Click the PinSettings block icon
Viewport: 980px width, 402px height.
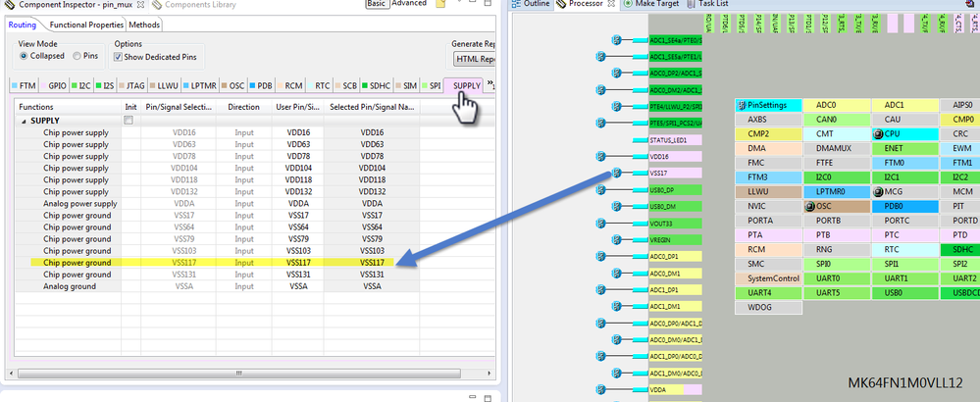click(742, 106)
